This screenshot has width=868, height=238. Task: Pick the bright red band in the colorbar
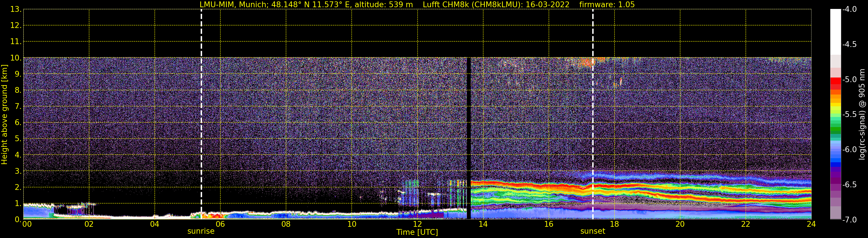point(835,81)
